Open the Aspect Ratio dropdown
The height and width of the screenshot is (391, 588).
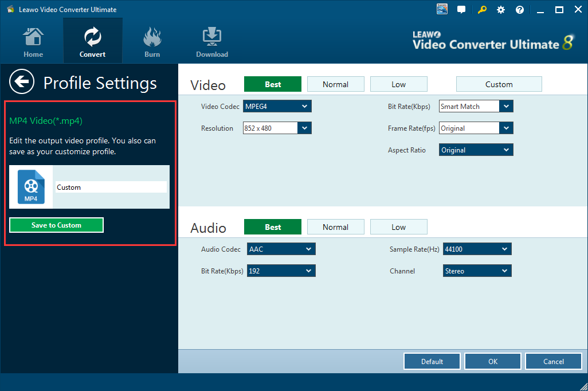coord(476,150)
